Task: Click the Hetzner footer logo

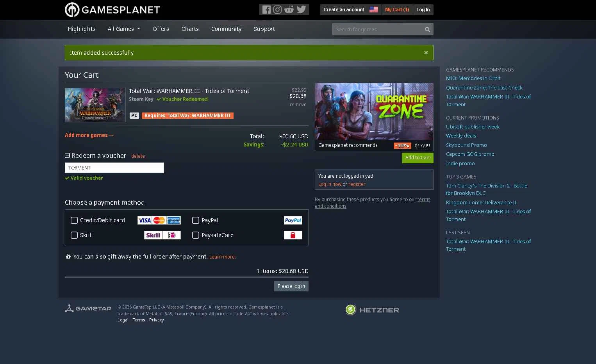Action: click(372, 310)
